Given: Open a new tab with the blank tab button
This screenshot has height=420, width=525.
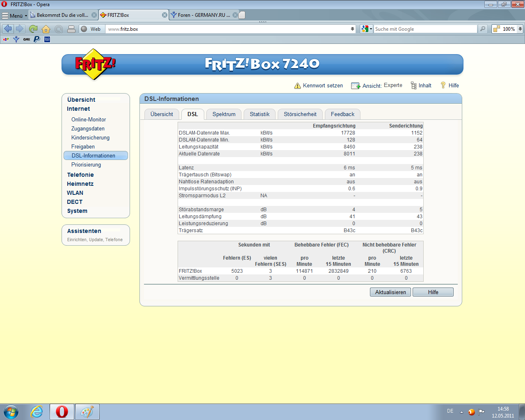Looking at the screenshot, I should click(x=242, y=15).
